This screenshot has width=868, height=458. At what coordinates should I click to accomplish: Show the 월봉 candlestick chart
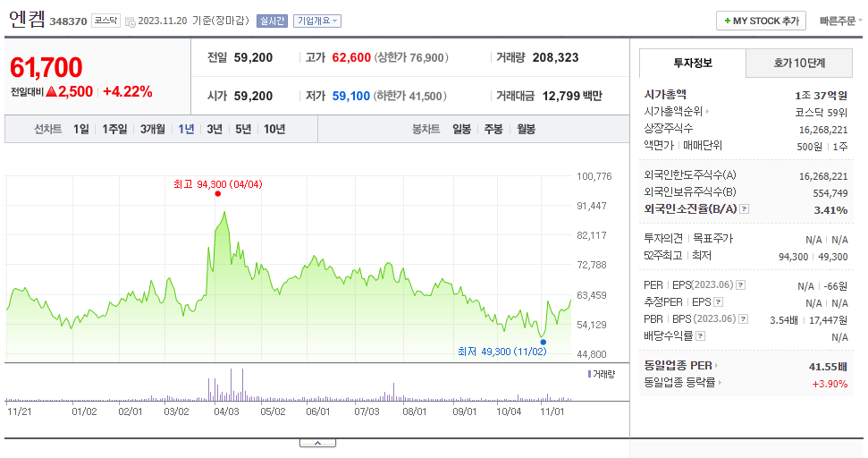pyautogui.click(x=526, y=129)
